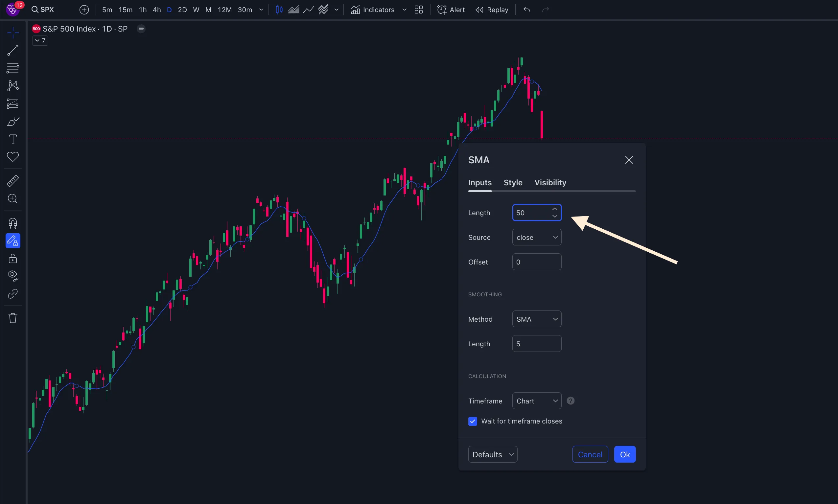Expand the timeframe interval dropdown

tap(261, 10)
